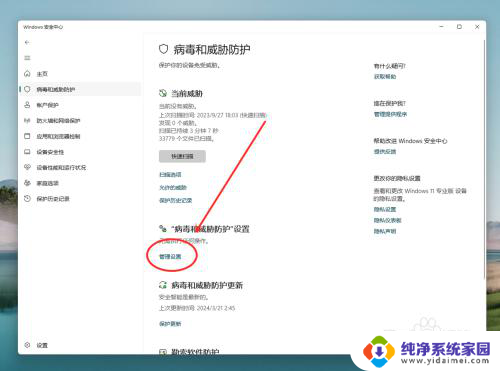
Task: Select the 主页 home icon in sidebar
Action: pyautogui.click(x=27, y=74)
